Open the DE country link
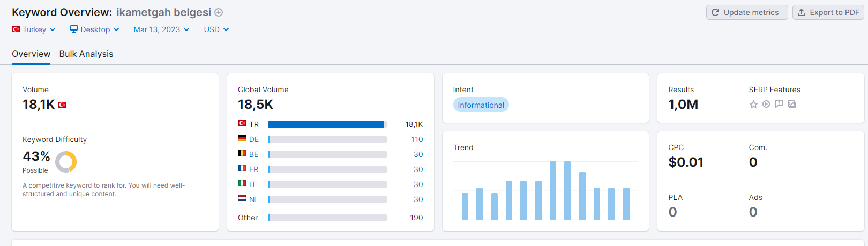The height and width of the screenshot is (246, 868). pos(254,139)
